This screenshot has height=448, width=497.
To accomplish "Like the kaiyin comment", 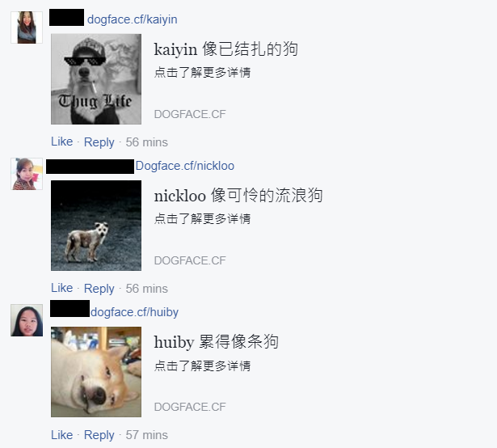I will (61, 142).
